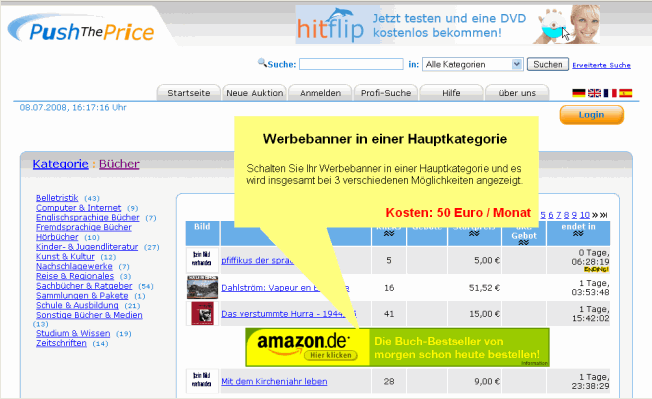The image size is (652, 399).
Task: Sort by Klicks column arrows
Action: [x=389, y=234]
